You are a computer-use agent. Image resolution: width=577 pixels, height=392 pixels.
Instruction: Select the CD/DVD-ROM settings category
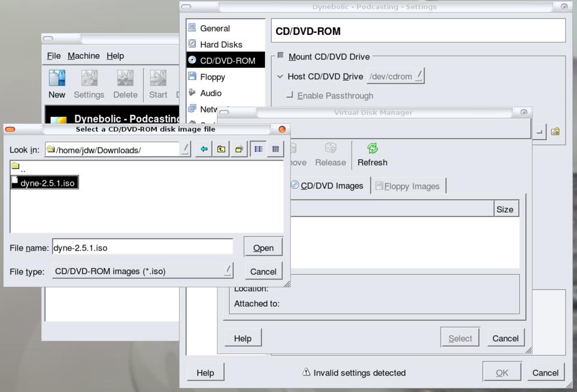point(225,60)
